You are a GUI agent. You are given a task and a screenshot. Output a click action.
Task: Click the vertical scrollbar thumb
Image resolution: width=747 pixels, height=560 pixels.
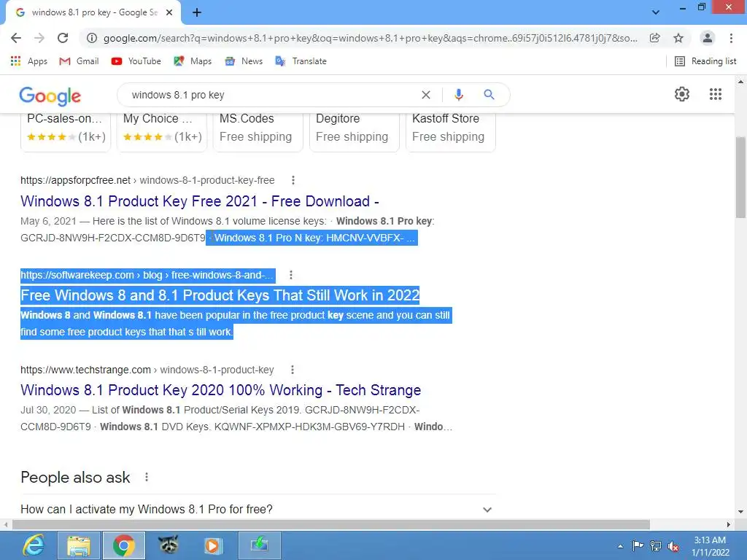(740, 176)
